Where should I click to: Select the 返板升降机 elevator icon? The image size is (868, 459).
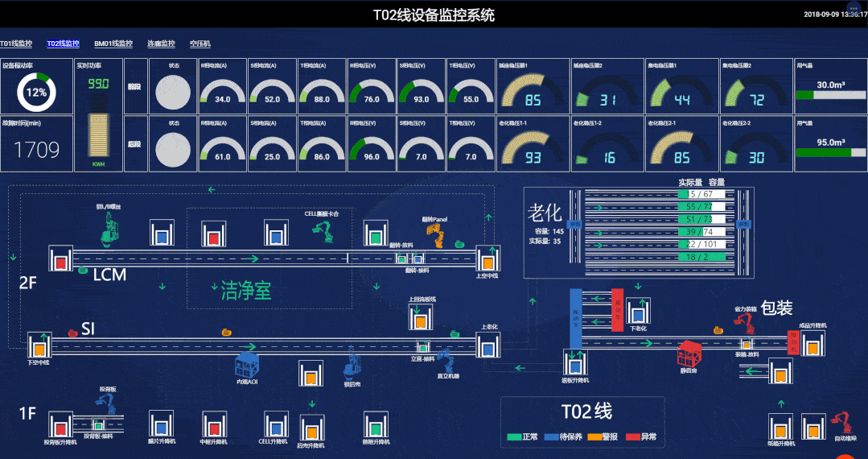pos(574,363)
